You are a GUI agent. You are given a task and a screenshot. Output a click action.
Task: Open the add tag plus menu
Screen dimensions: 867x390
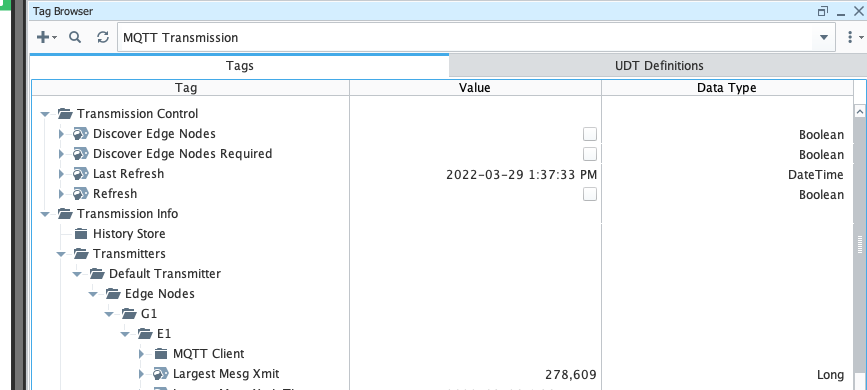(46, 37)
